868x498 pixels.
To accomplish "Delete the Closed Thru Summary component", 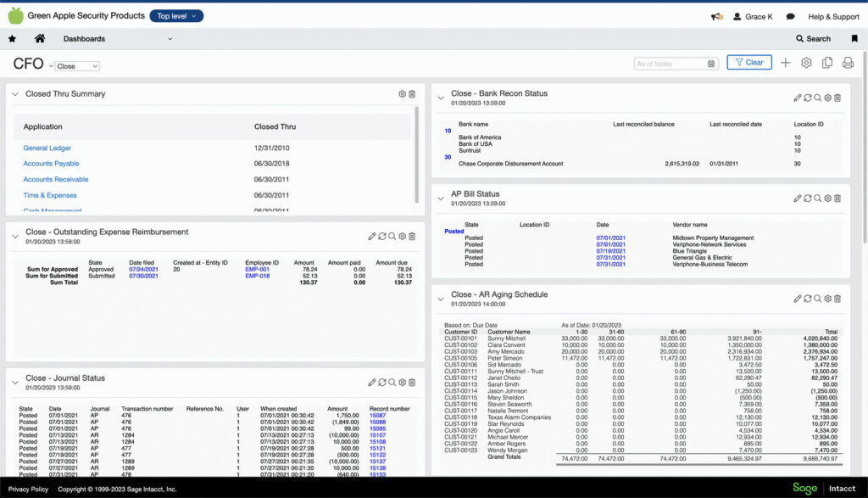I will click(412, 94).
